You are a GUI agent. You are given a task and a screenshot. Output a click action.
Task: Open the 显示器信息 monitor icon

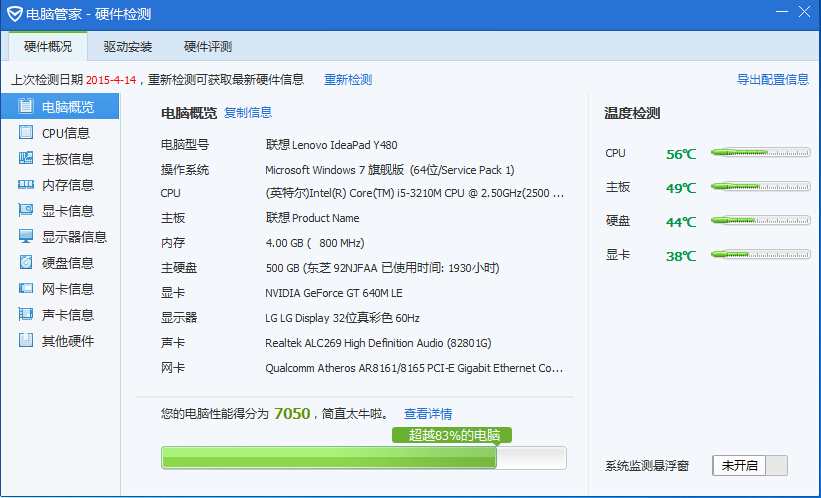click(x=26, y=236)
